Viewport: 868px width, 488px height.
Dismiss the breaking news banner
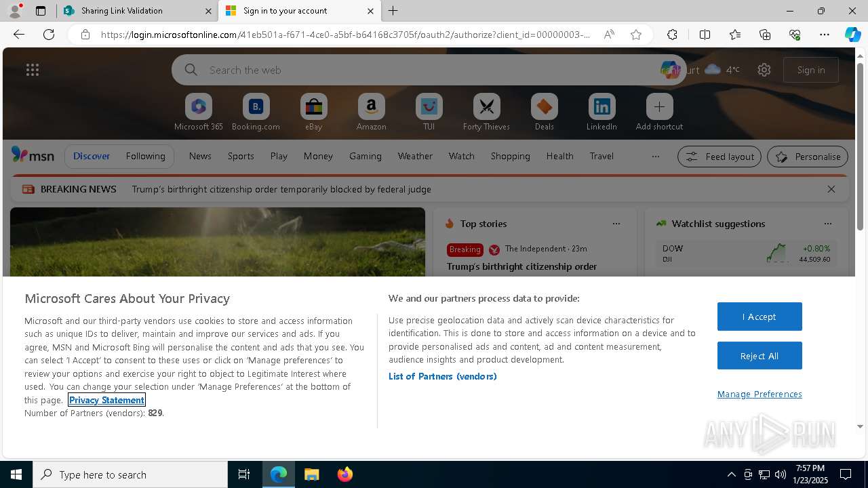tap(831, 189)
